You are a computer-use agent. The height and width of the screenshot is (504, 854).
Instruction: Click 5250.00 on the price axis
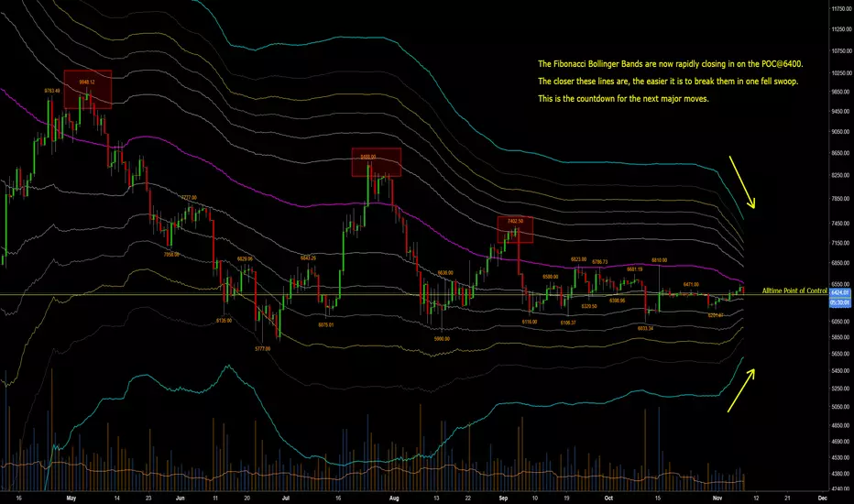[841, 389]
